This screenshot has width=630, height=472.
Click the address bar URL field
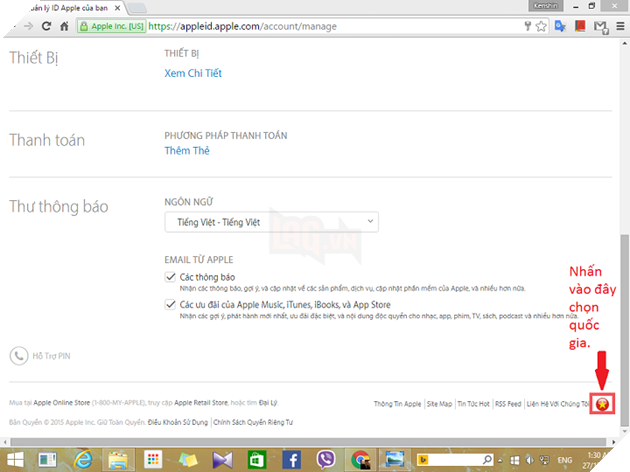click(x=300, y=26)
